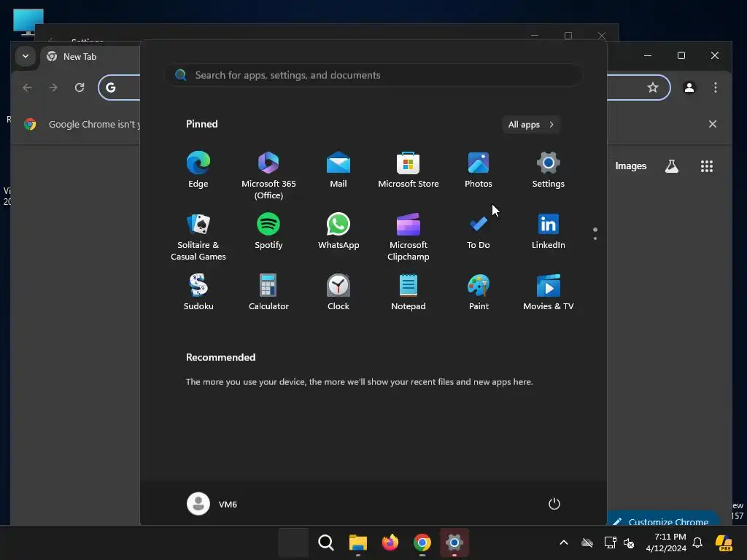Launch Sudoku game
The height and width of the screenshot is (560, 747).
198,292
